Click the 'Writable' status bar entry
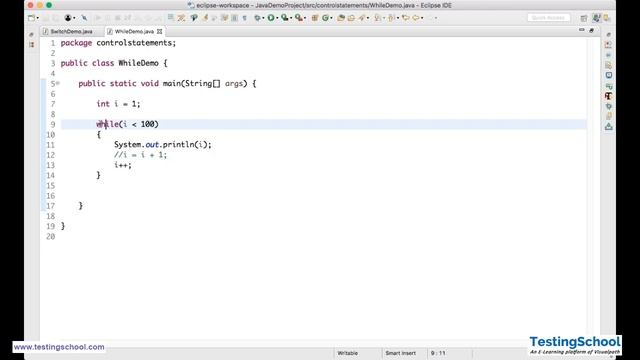Image resolution: width=640 pixels, height=360 pixels. pos(348,353)
